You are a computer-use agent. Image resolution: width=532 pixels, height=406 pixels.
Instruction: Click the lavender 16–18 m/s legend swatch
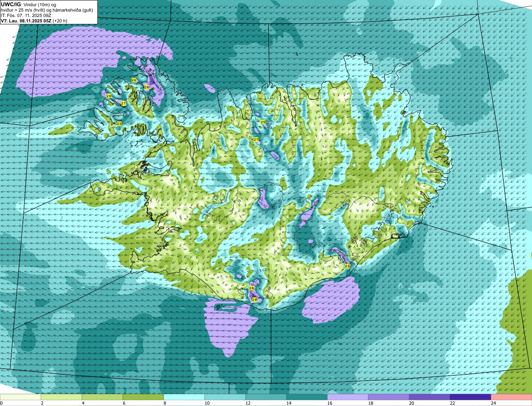(x=348, y=397)
